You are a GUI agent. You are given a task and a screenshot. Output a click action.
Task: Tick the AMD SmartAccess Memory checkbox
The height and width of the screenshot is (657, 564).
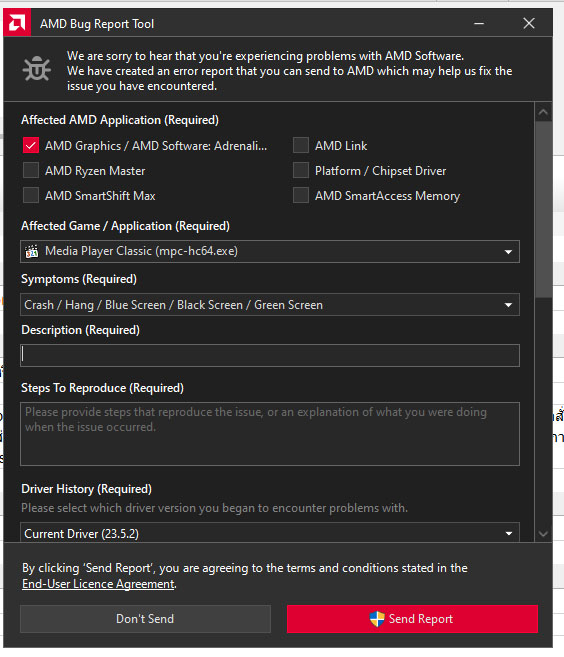(301, 195)
